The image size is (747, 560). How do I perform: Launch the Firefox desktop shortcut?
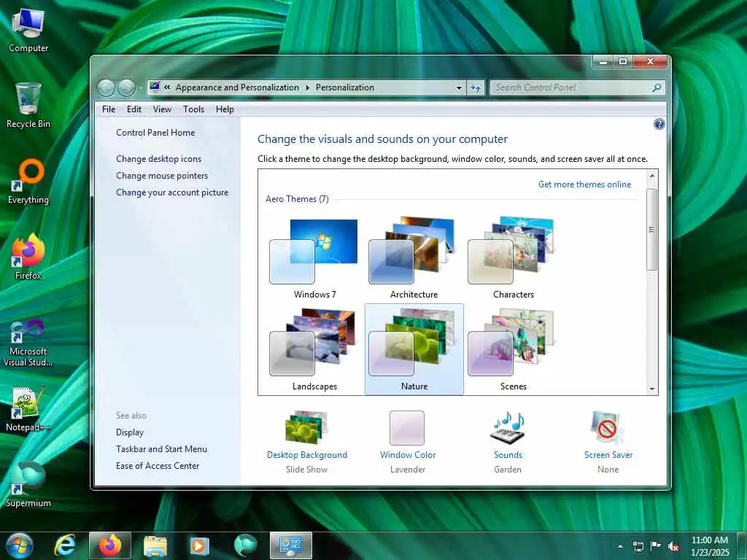click(x=28, y=257)
